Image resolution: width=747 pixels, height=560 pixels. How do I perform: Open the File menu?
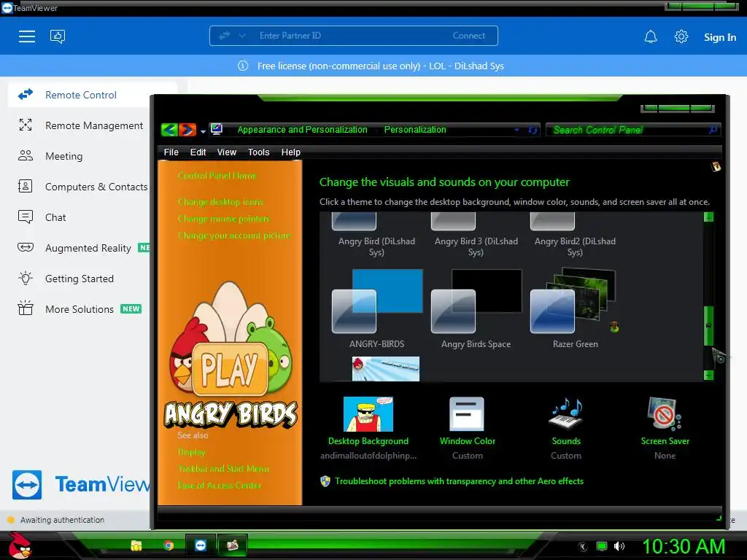tap(171, 152)
